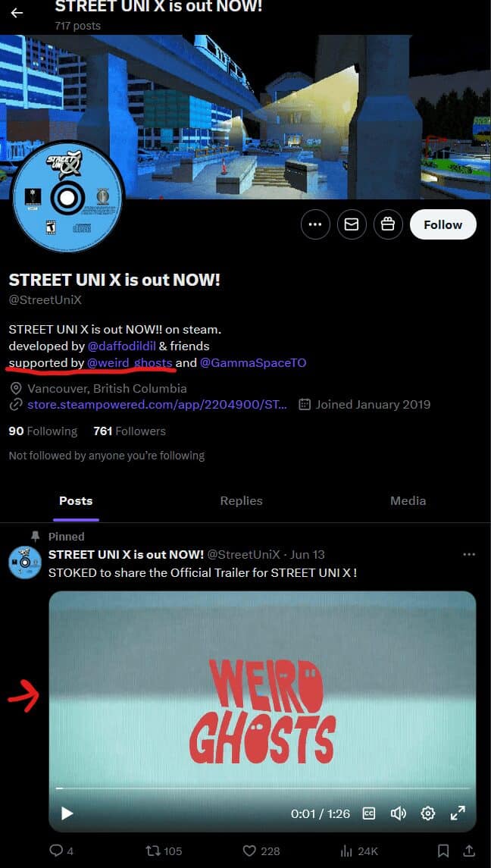Open the pinned post's three-dot menu
The width and height of the screenshot is (491, 868).
pyautogui.click(x=469, y=555)
